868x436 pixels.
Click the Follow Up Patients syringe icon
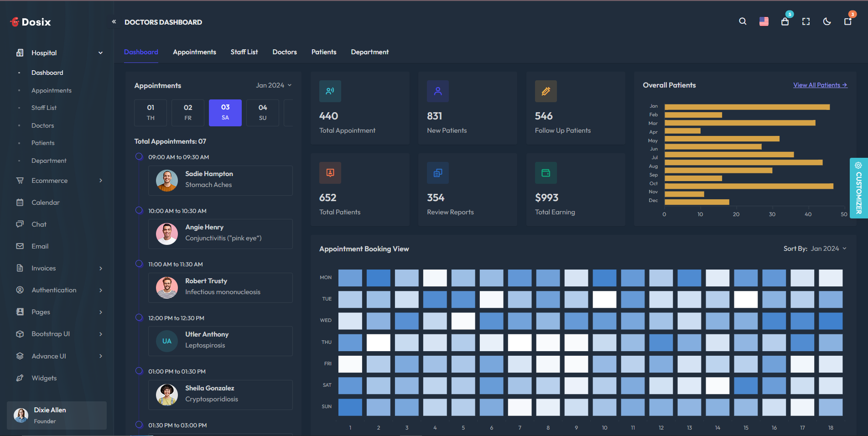(x=546, y=91)
